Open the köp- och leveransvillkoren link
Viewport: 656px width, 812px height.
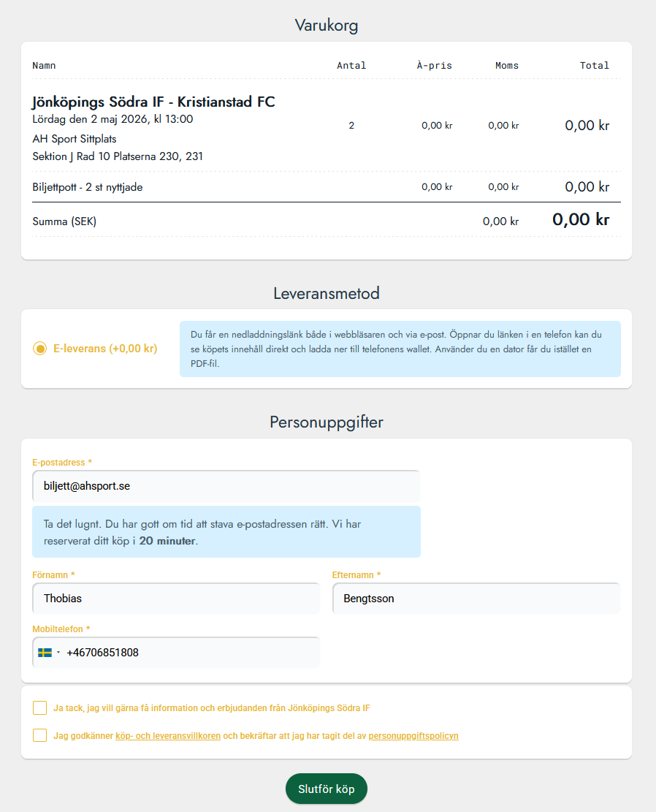(168, 736)
